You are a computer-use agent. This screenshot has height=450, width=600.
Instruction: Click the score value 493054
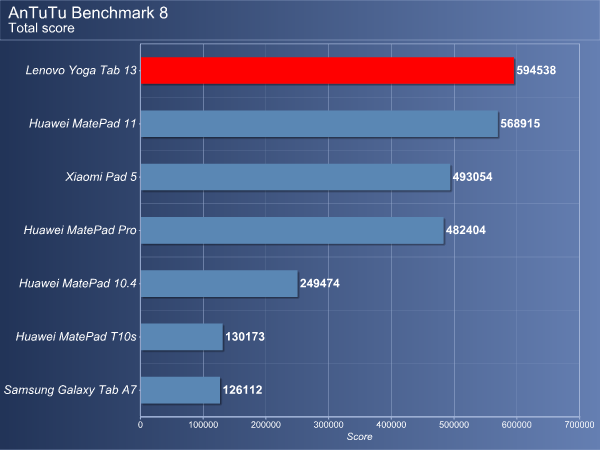coord(472,177)
